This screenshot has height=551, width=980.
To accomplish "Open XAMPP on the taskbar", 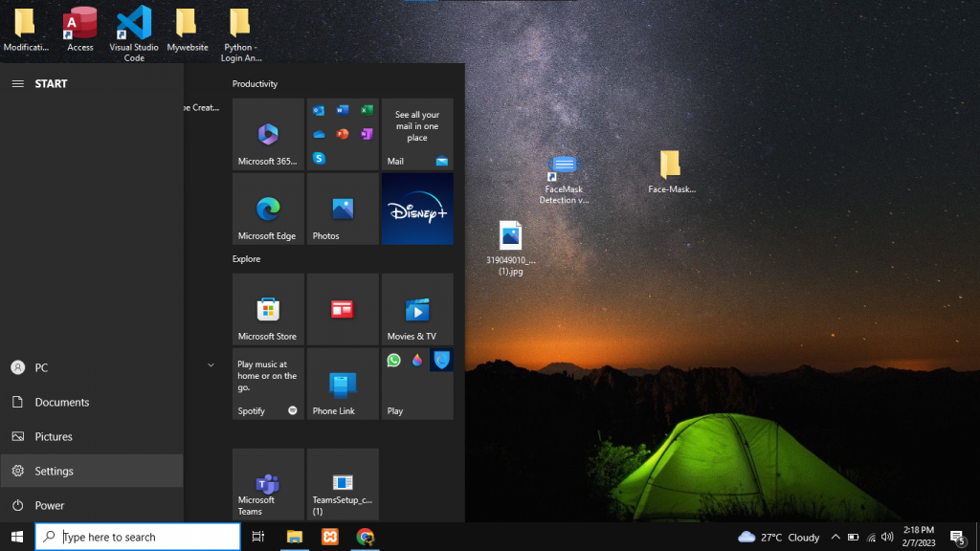I will pos(330,537).
